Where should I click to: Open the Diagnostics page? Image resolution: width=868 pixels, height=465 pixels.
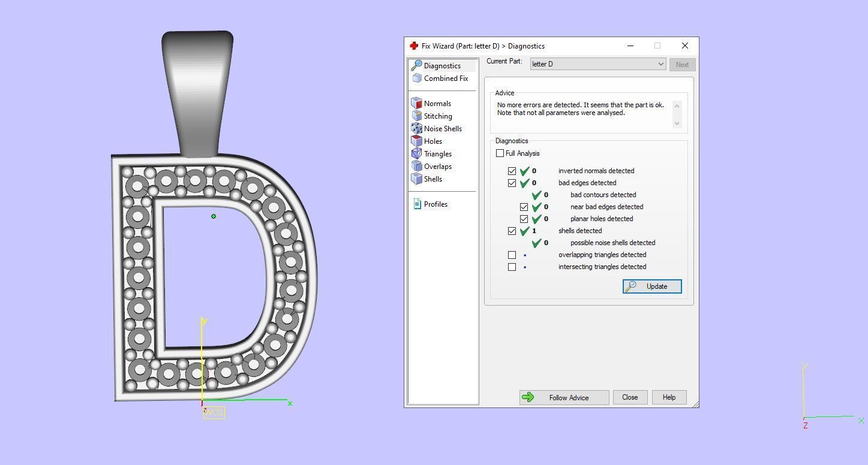pos(442,66)
